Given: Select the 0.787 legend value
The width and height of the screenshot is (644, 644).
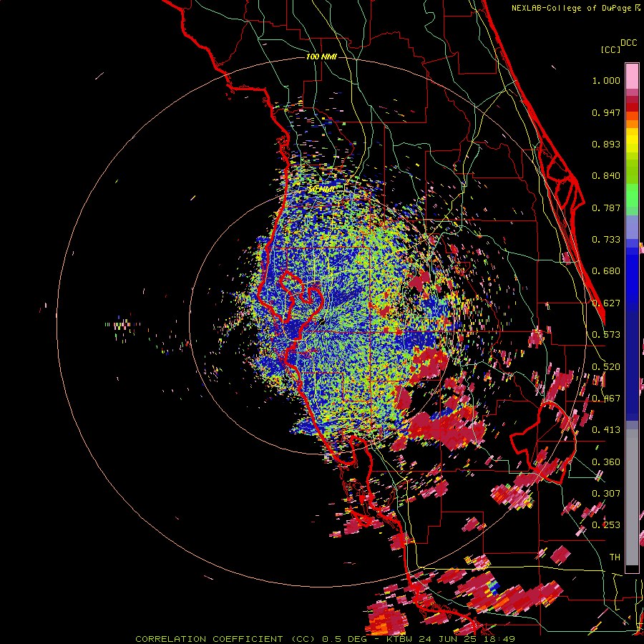Looking at the screenshot, I should [606, 208].
